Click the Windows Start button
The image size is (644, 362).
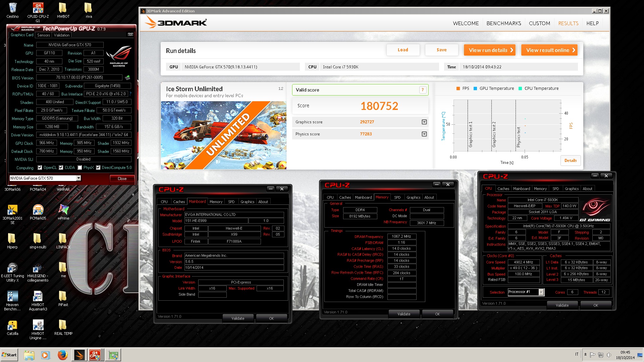click(9, 355)
